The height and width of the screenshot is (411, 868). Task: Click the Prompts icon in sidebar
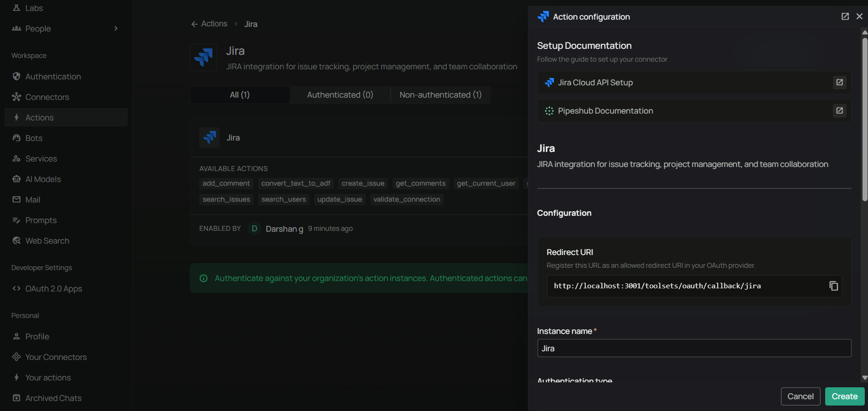(16, 220)
